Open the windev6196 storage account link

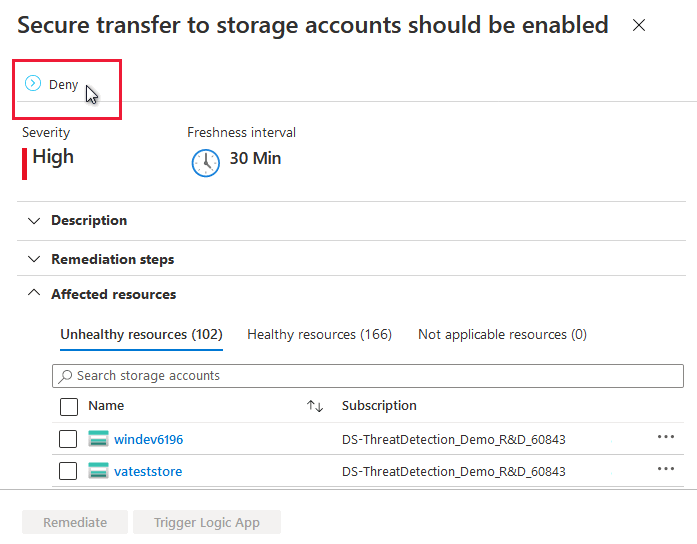point(149,439)
